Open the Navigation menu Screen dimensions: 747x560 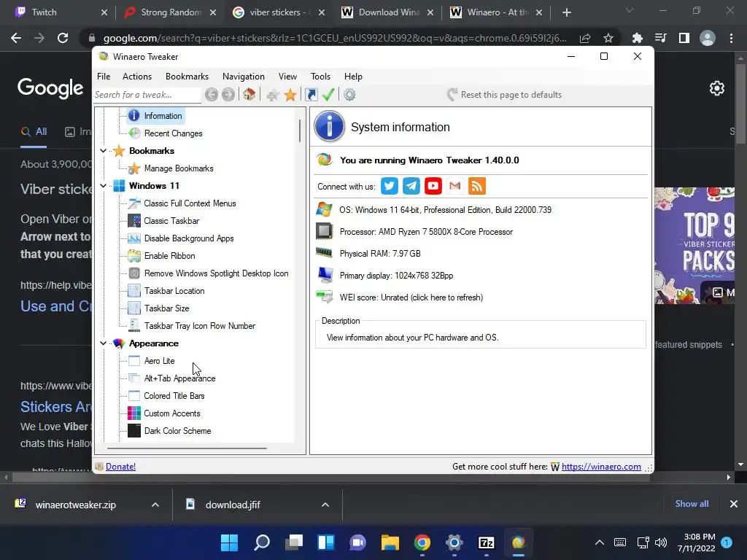coord(244,76)
